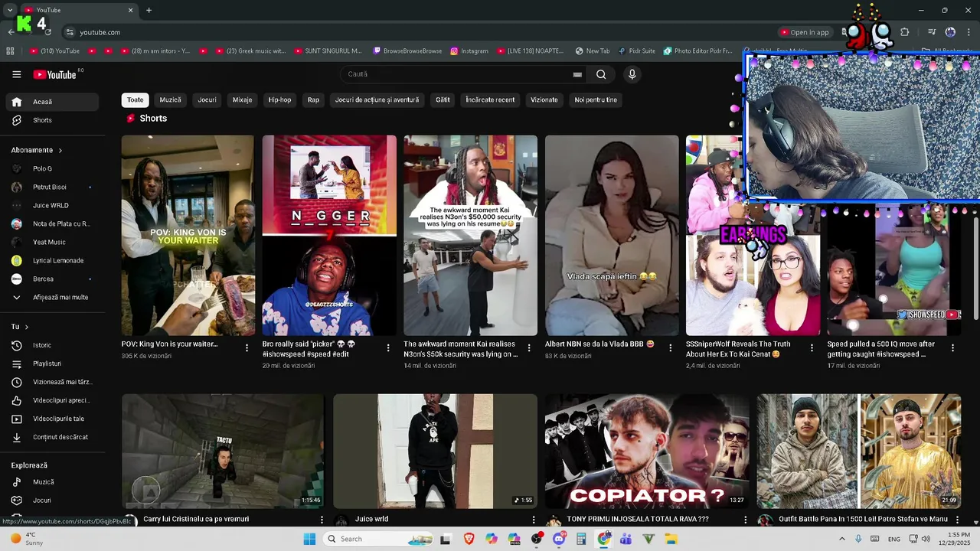Open the Juice WRLD channel subscription
The image size is (980, 551).
[52, 205]
